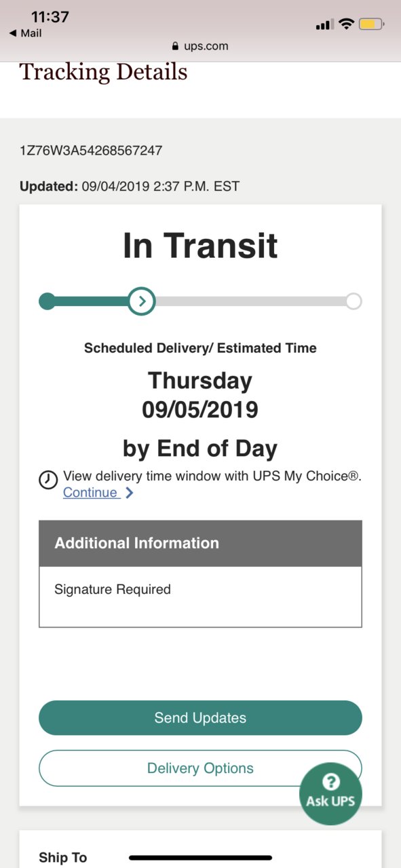Select the final delivery progress circle
This screenshot has width=401, height=868.
coord(354,301)
